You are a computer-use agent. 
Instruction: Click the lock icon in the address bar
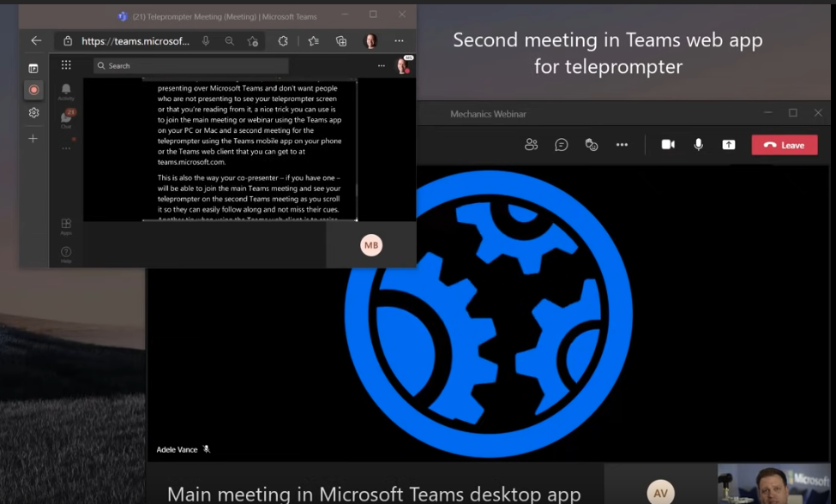click(68, 41)
